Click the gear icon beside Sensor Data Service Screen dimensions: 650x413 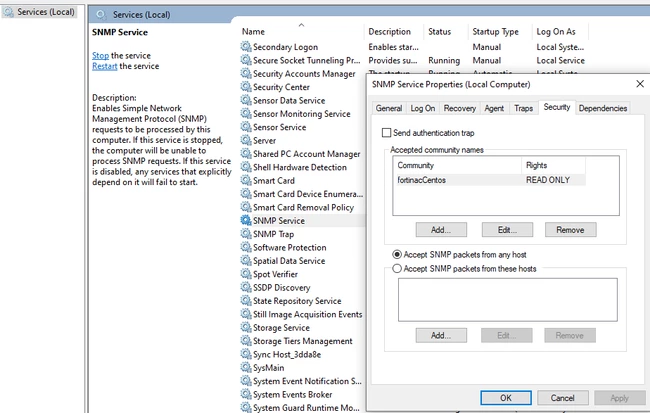[246, 100]
